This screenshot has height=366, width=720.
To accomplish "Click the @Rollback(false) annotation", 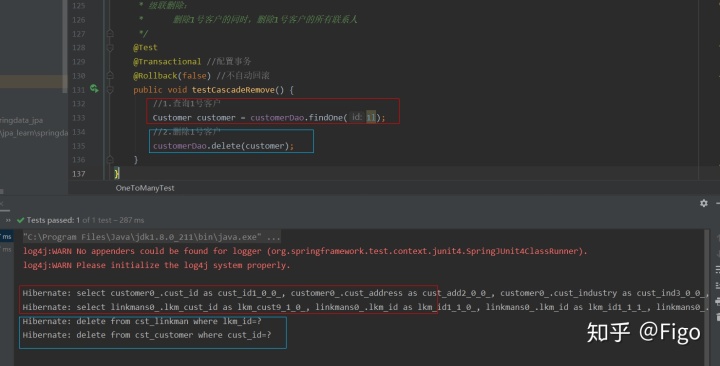I will pyautogui.click(x=172, y=75).
